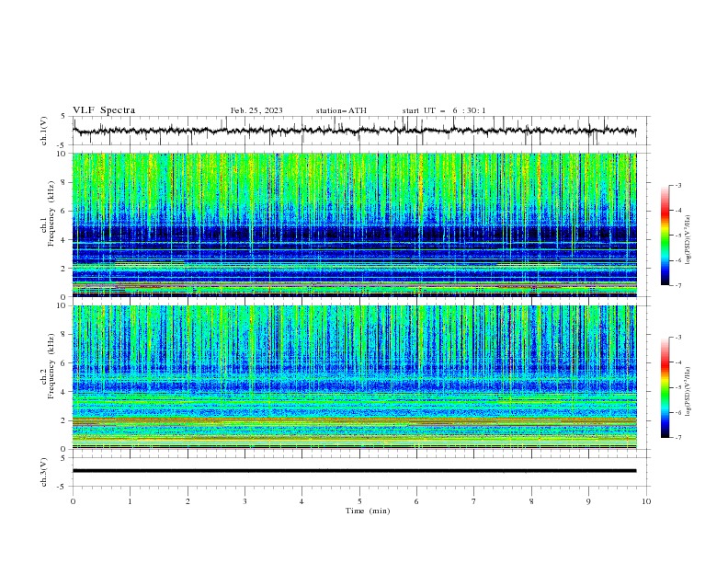
Task: Click the "3" tick on the time axis
Action: [245, 501]
